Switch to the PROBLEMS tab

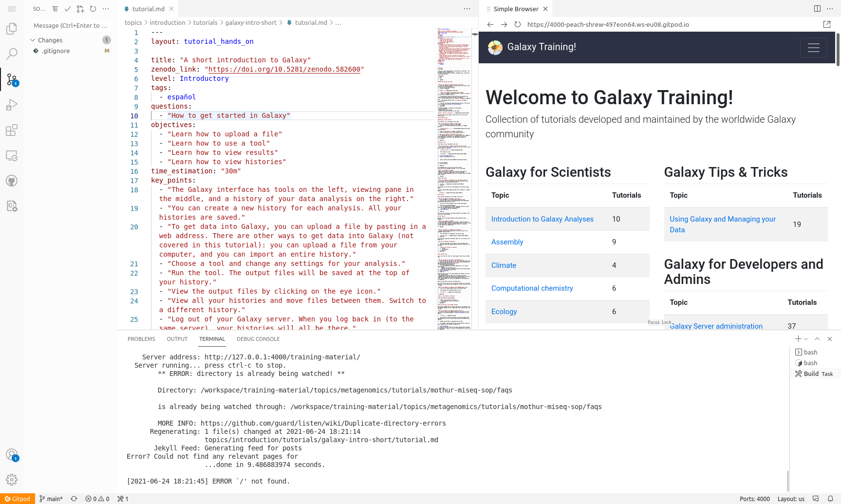coord(141,339)
